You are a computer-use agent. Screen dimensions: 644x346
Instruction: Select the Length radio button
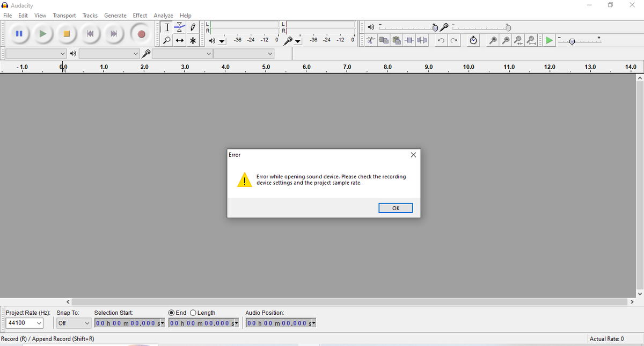(193, 313)
